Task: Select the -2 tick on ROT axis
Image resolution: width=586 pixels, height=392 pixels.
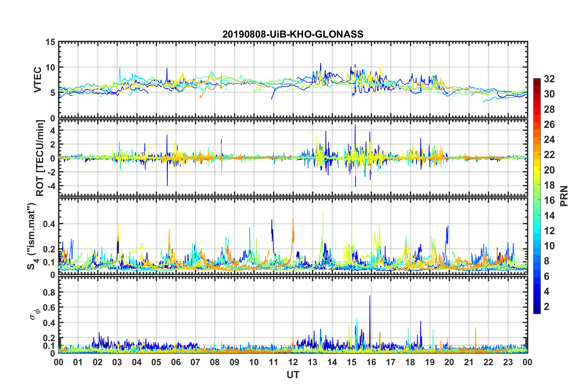Action: (51, 172)
